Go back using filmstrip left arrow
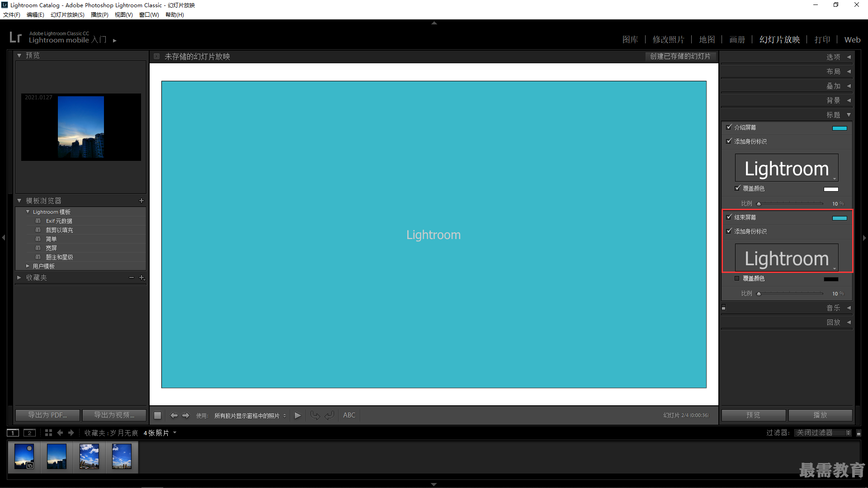The height and width of the screenshot is (488, 868). 60,433
